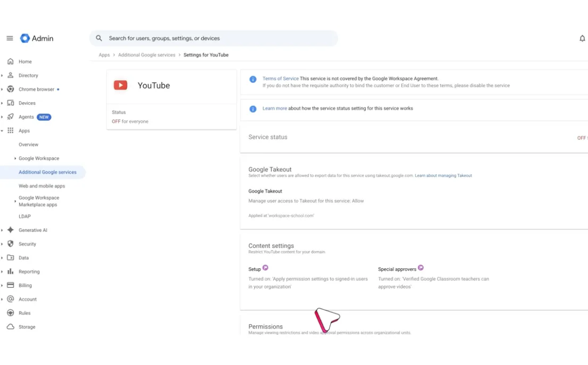Click purple icon next to Special approvers
The height and width of the screenshot is (365, 588).
pos(421,268)
